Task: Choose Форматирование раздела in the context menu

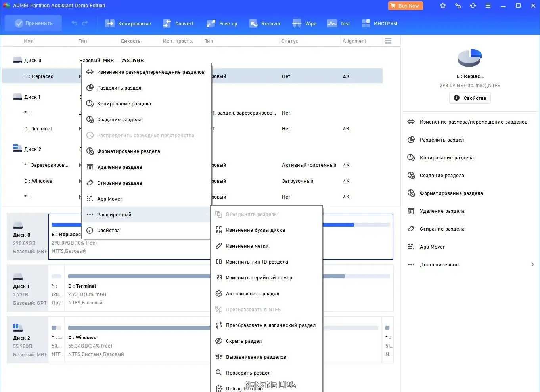Action: tap(146, 151)
